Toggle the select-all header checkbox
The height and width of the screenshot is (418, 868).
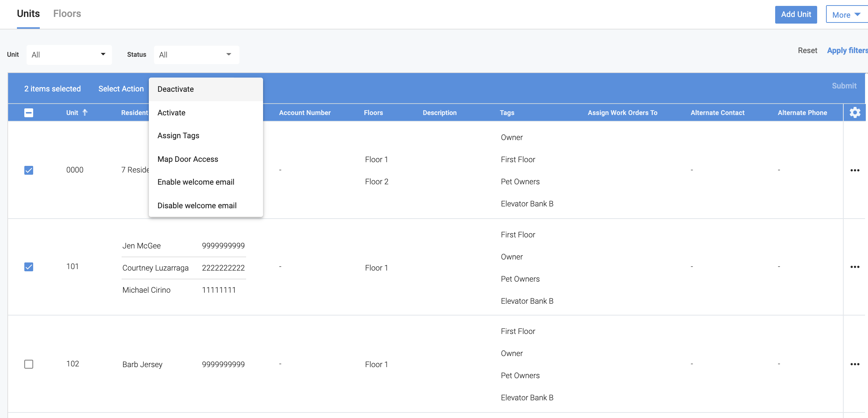29,113
